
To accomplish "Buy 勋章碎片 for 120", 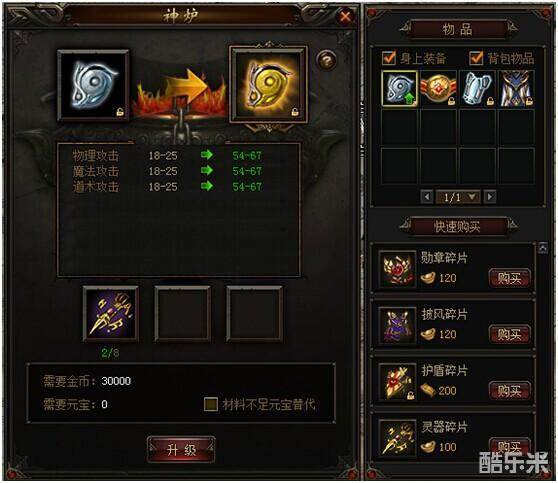I will 509,278.
